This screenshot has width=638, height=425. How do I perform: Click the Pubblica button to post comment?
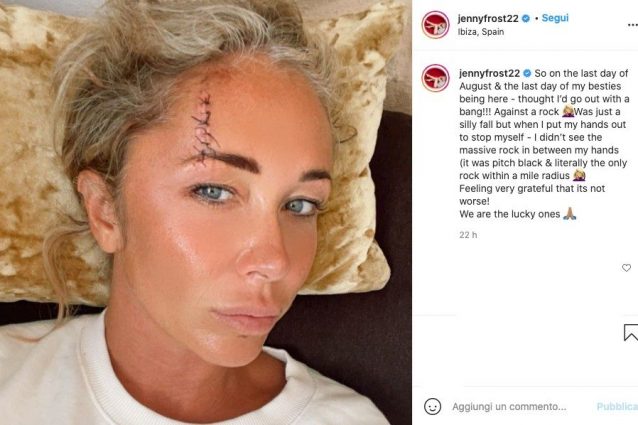click(x=617, y=406)
